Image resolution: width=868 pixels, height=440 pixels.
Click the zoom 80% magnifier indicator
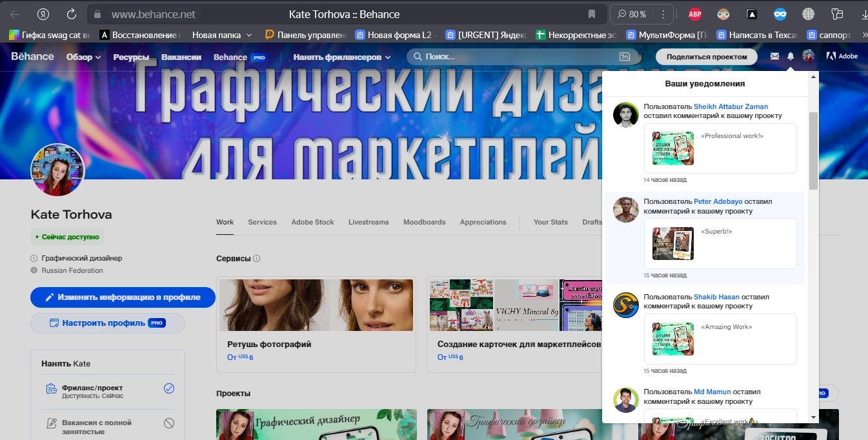click(x=632, y=14)
